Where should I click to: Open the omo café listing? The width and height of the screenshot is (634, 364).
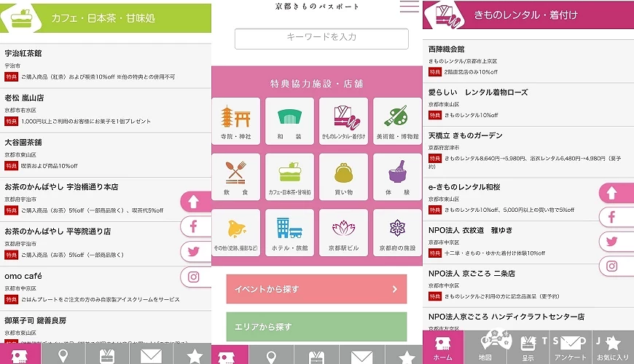[106, 288]
